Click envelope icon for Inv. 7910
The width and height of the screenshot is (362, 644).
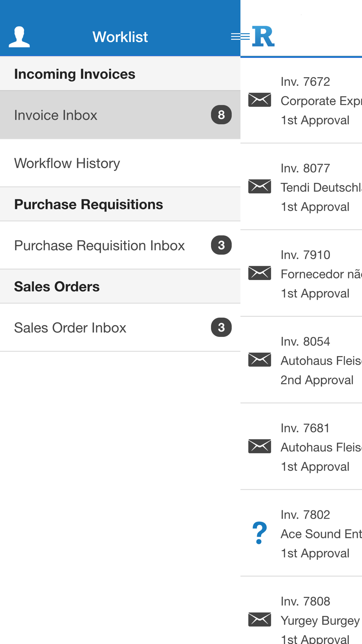(x=260, y=273)
